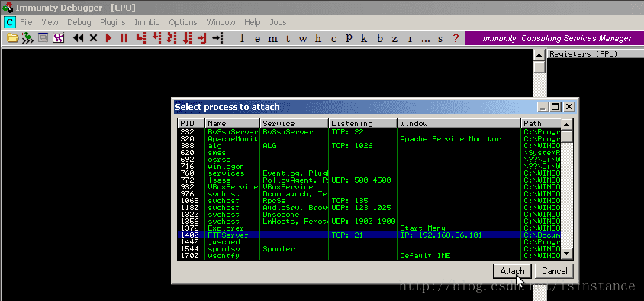Sort process list by Window column
644x301 pixels.
point(459,123)
